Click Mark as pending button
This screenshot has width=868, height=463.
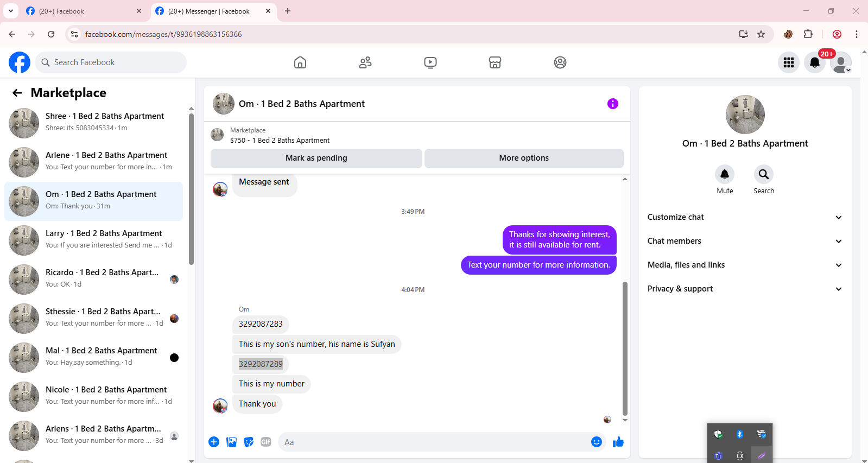point(316,158)
